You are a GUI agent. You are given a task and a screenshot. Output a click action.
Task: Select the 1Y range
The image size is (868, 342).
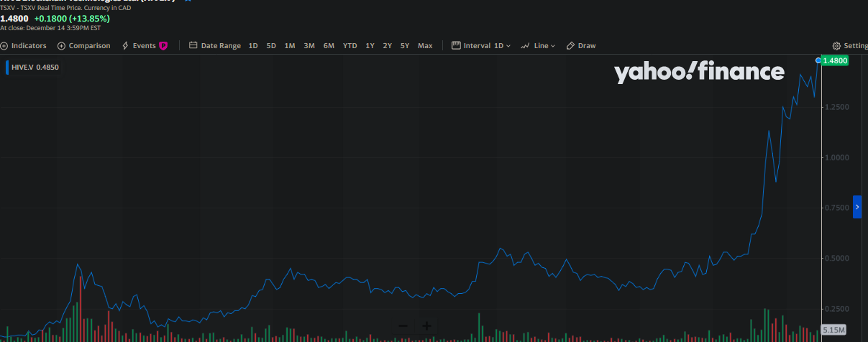click(370, 45)
